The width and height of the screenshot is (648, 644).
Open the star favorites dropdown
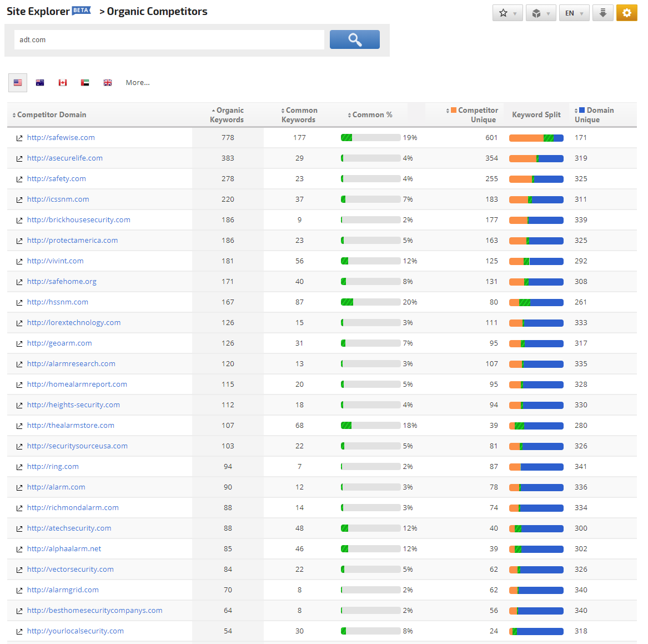tap(507, 13)
